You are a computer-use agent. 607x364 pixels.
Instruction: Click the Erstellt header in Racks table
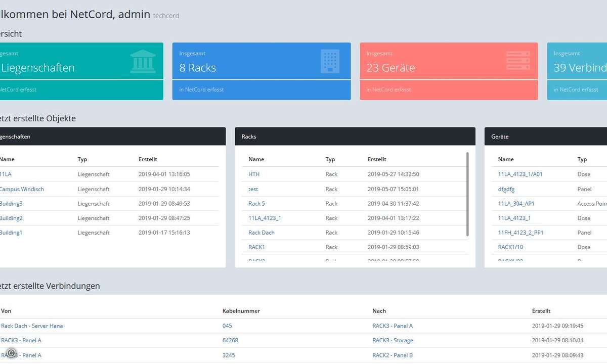(377, 159)
